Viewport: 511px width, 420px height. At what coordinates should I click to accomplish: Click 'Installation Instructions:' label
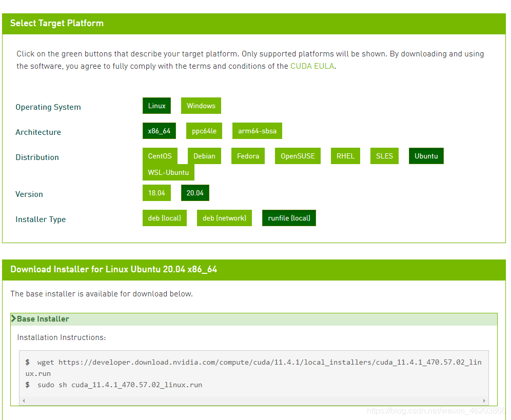click(x=61, y=337)
